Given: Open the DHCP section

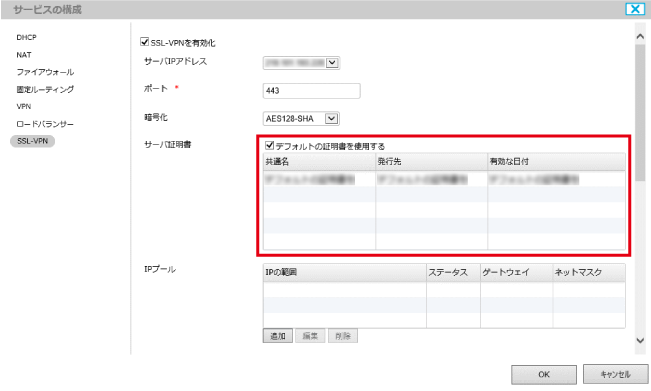Looking at the screenshot, I should (x=27, y=37).
